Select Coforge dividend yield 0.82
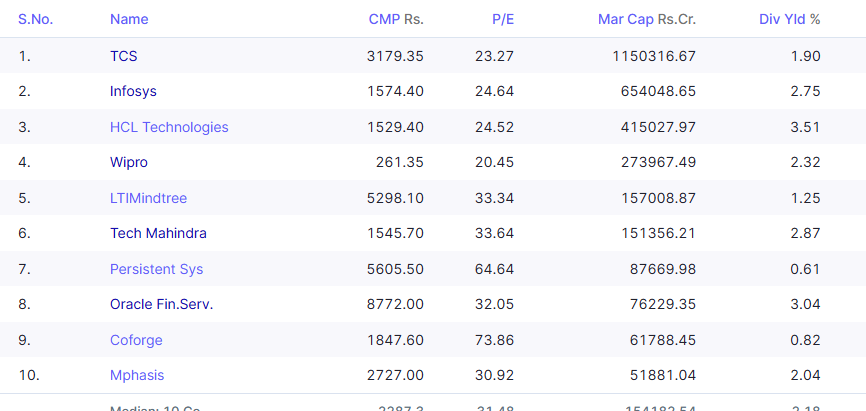This screenshot has height=411, width=866. [805, 340]
